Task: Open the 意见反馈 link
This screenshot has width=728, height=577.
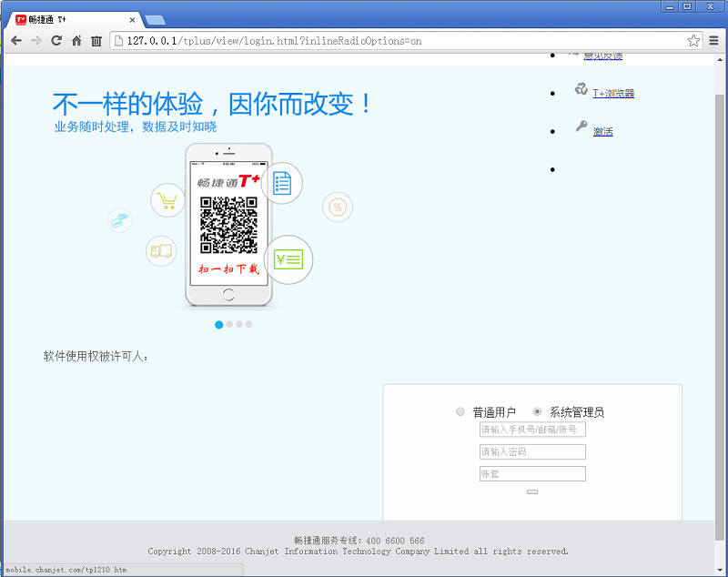Action: (x=602, y=56)
